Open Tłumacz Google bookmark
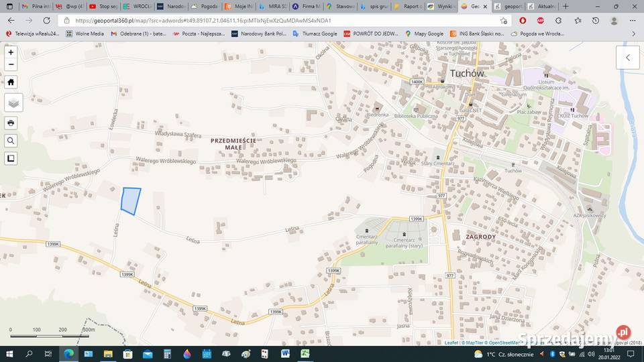Screen dimensions: 644x362 pyautogui.click(x=315, y=34)
